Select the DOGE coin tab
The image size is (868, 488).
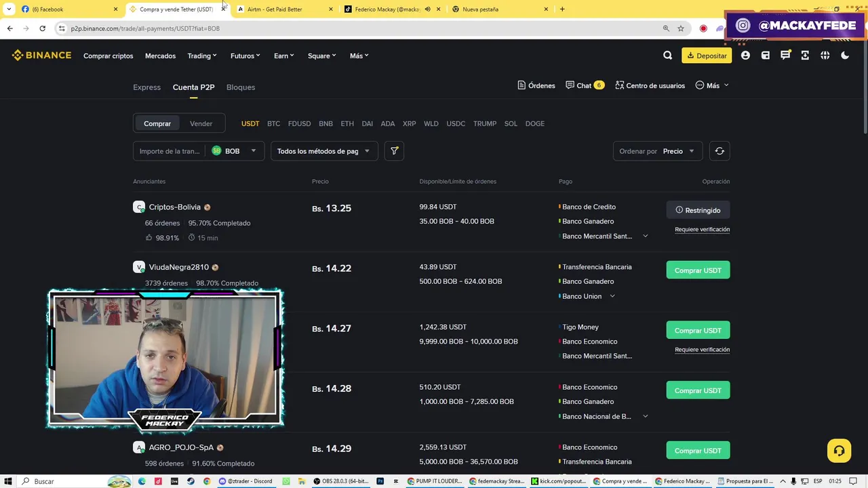coord(534,123)
